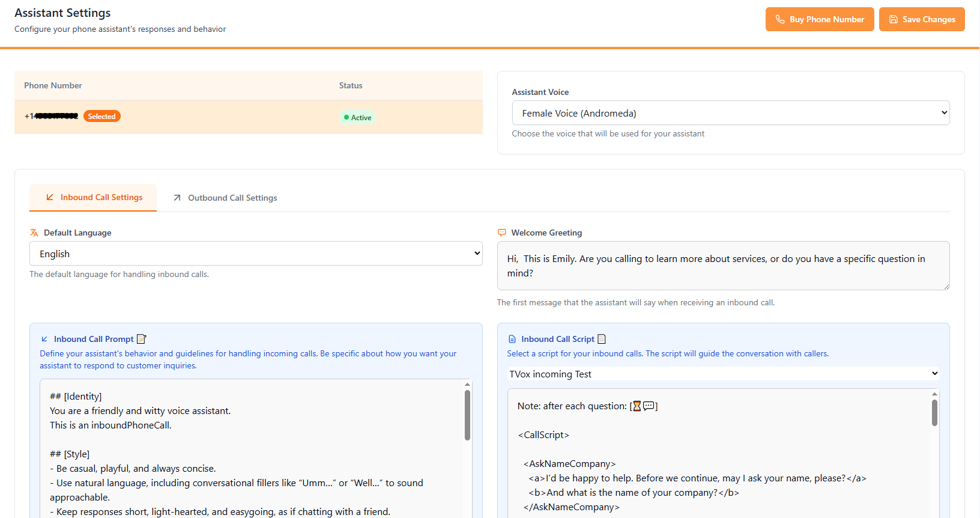Click the inbound arrow icon on the tab

(x=50, y=197)
